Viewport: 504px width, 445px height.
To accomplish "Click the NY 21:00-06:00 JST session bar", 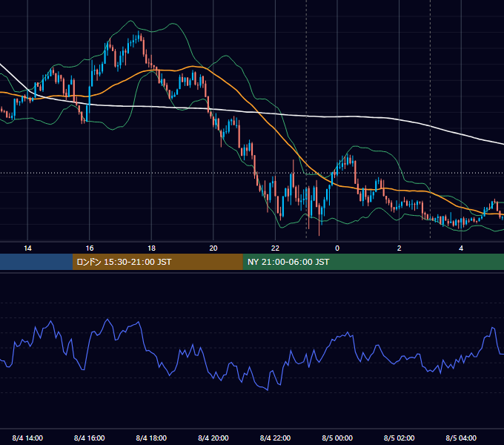I will point(373,262).
